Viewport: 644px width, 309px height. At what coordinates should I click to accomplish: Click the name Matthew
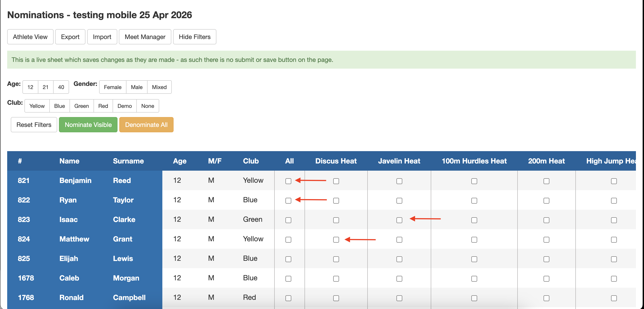(74, 239)
